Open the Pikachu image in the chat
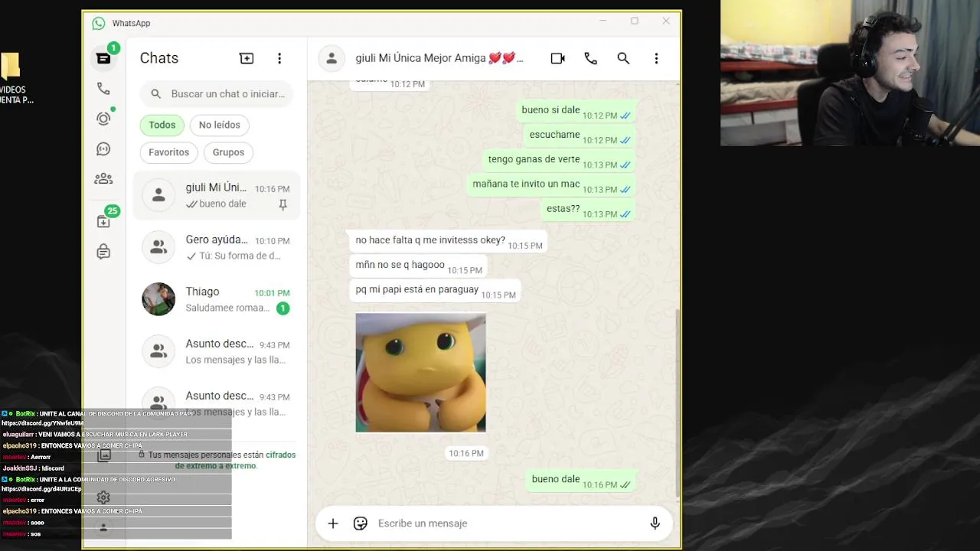The height and width of the screenshot is (551, 980). click(420, 373)
